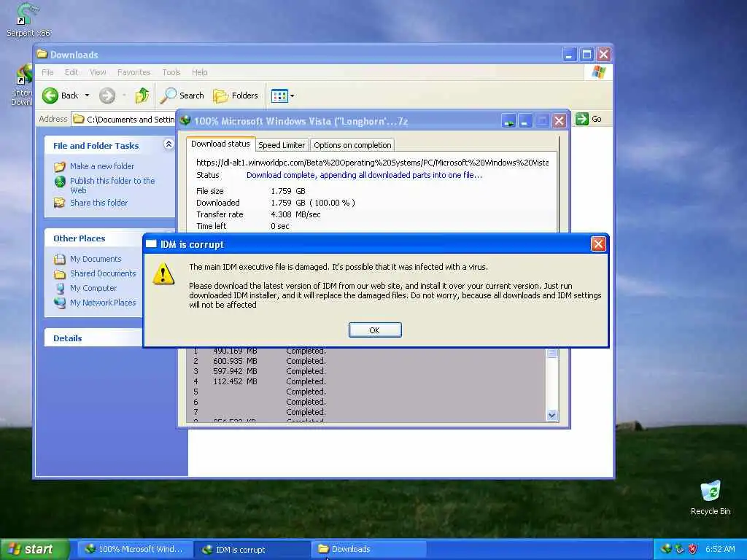Switch to 100% Microsoft Wind... taskbar item
This screenshot has width=747, height=560.
click(135, 550)
